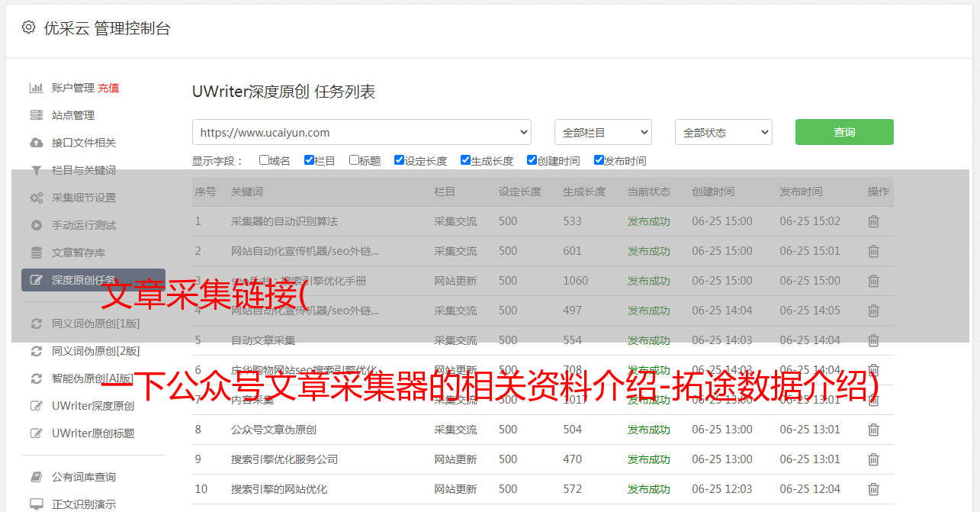This screenshot has width=980, height=512.
Task: Uncheck the 栏目 field checkbox
Action: pos(309,160)
